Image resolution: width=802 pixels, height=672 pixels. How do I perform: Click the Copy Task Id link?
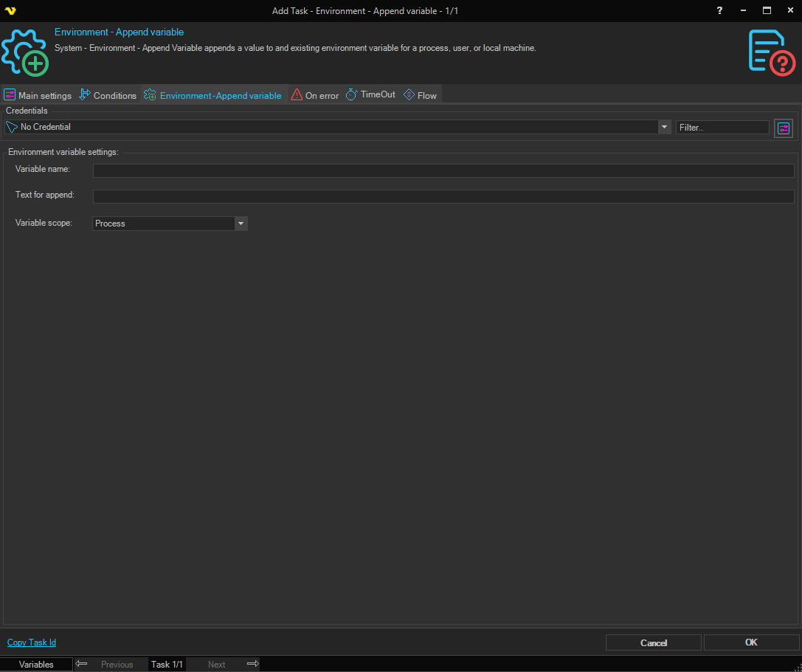(x=32, y=642)
